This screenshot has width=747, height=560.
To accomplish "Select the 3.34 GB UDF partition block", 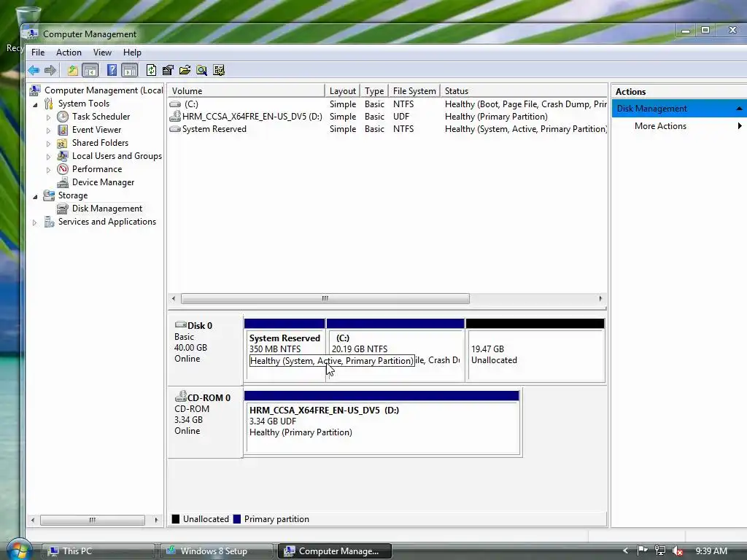I will tap(382, 422).
